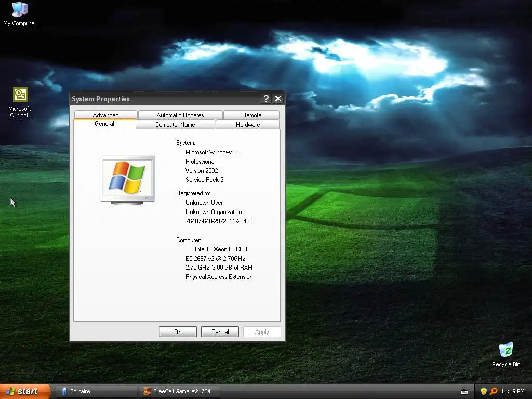Select the Recycle Bin desktop icon

click(506, 354)
